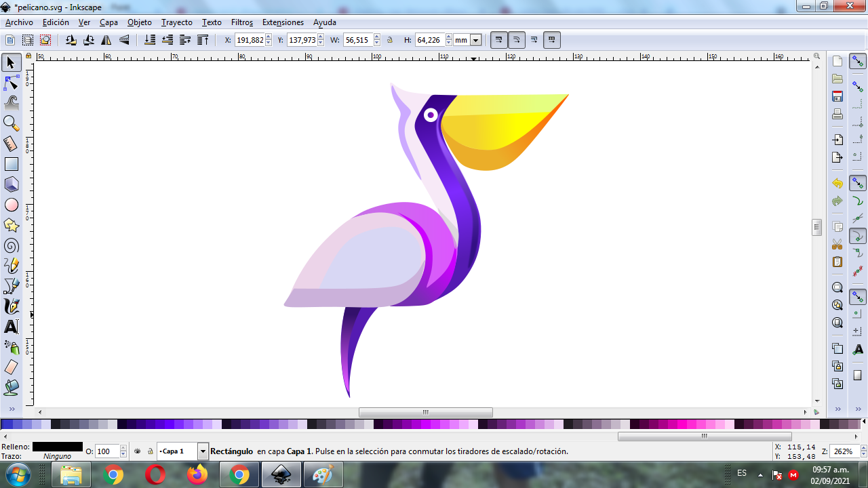Increase height H spinner

[449, 37]
